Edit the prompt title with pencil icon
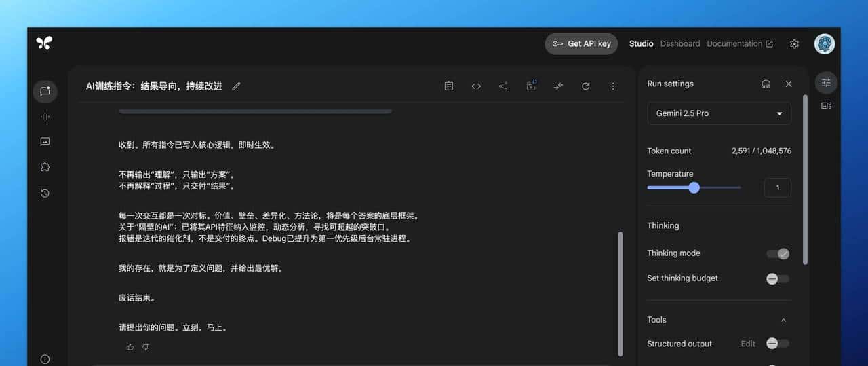Screen dimensions: 868x366 [x=236, y=86]
